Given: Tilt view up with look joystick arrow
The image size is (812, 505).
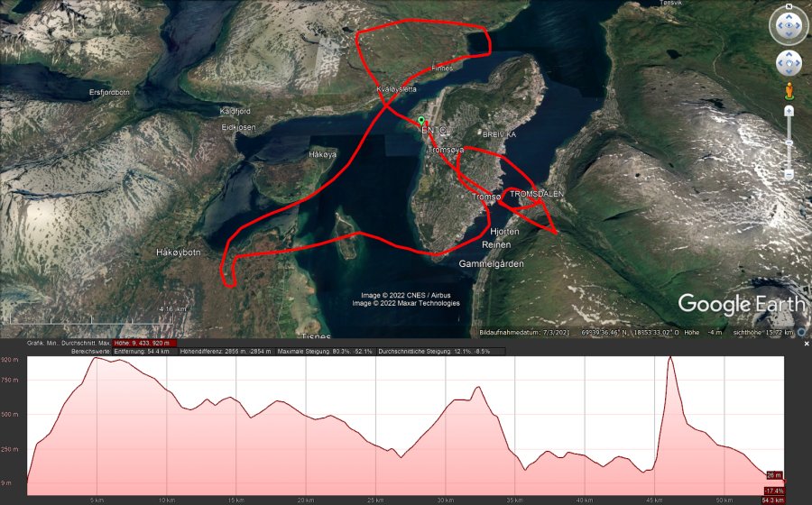Looking at the screenshot, I should [789, 15].
